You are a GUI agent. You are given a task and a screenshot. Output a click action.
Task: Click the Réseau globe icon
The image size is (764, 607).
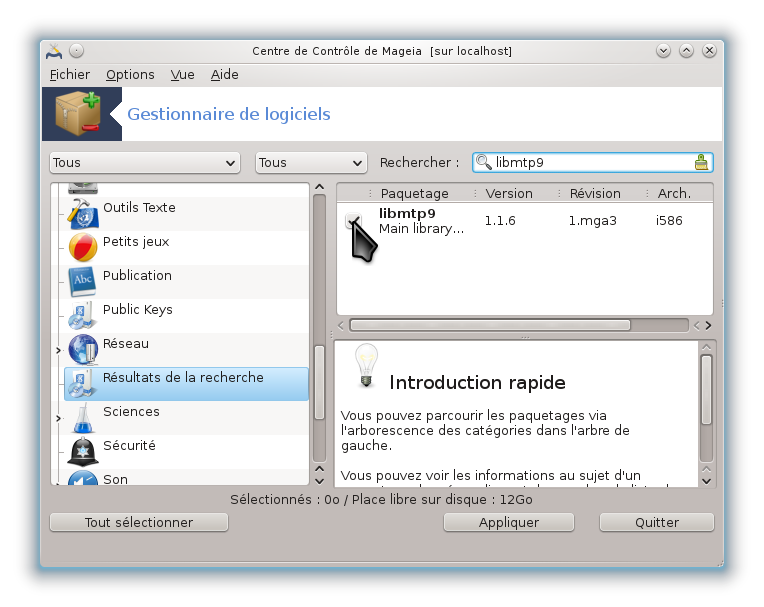tap(83, 350)
